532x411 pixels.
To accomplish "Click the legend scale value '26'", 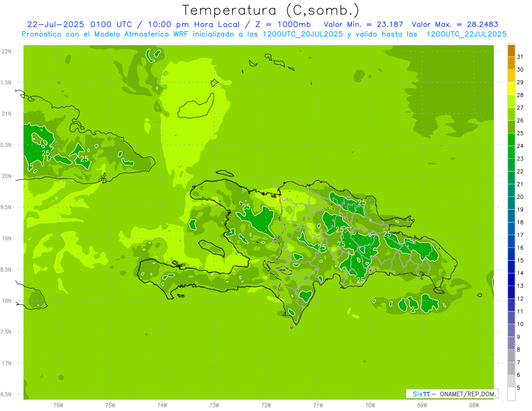I will pyautogui.click(x=520, y=121).
